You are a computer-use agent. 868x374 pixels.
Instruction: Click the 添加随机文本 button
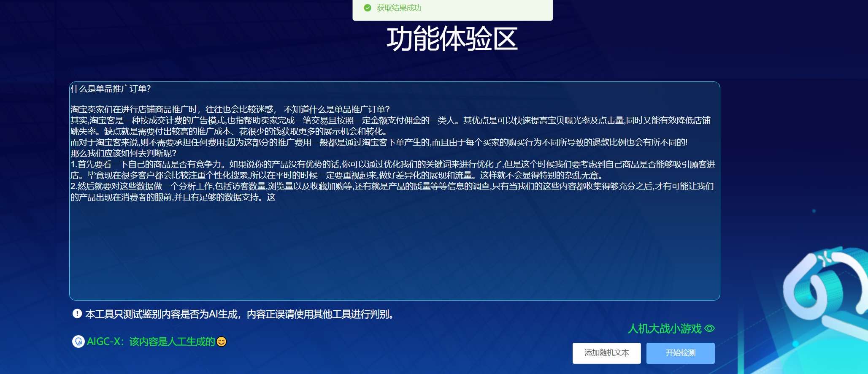606,353
